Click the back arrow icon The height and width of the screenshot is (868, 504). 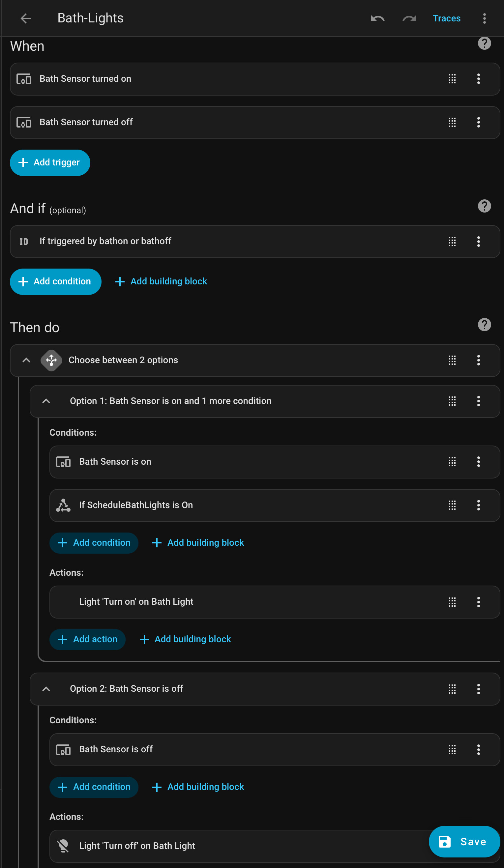26,18
